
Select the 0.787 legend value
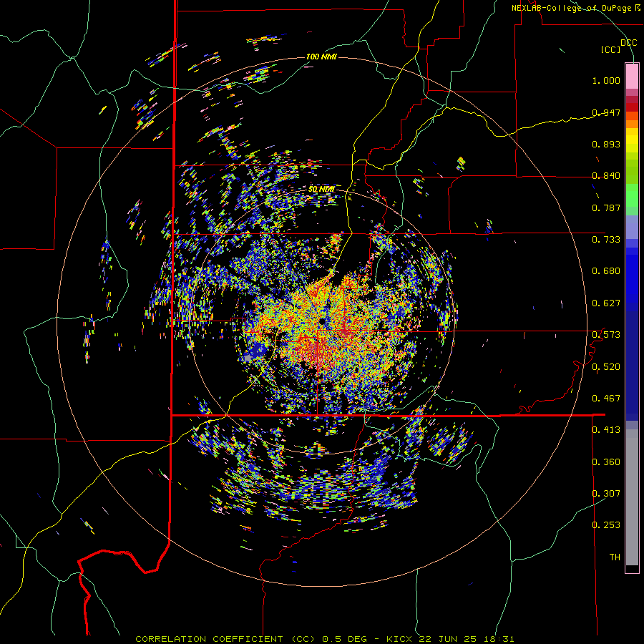coord(606,208)
